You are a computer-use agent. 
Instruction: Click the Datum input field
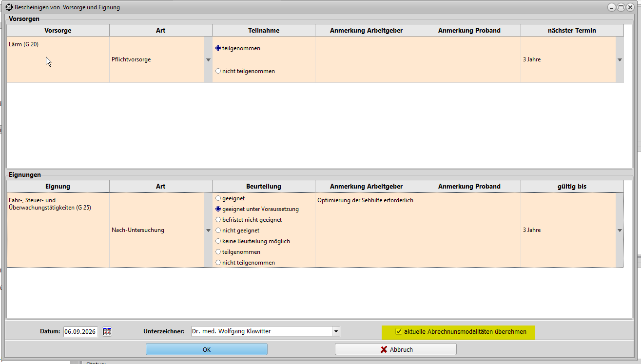pyautogui.click(x=80, y=331)
